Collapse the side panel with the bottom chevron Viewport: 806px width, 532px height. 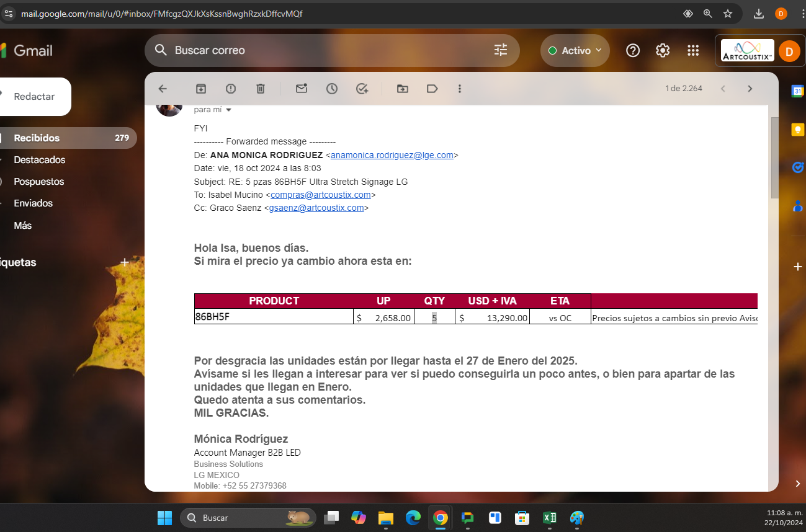click(x=798, y=483)
